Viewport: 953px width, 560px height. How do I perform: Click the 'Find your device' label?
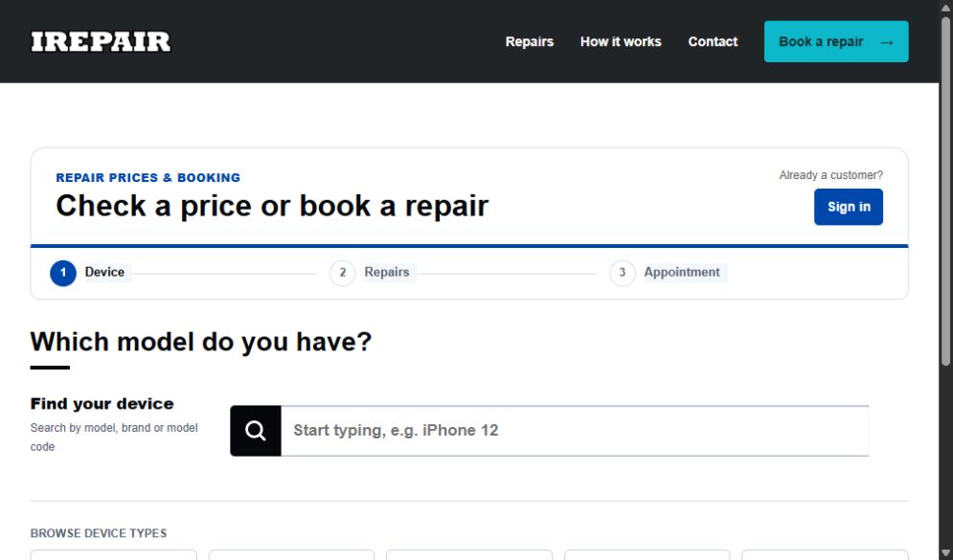click(x=102, y=404)
